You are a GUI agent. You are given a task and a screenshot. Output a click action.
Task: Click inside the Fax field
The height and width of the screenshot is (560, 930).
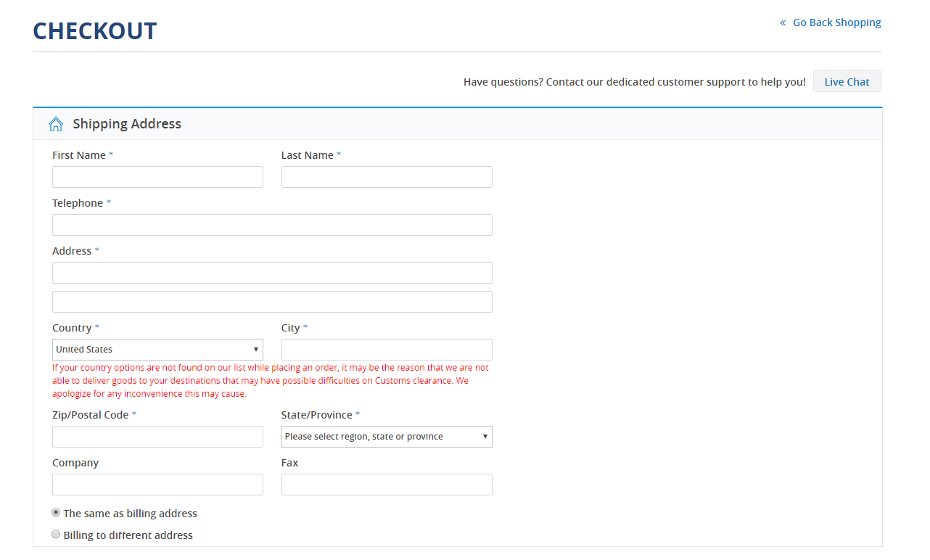[387, 485]
